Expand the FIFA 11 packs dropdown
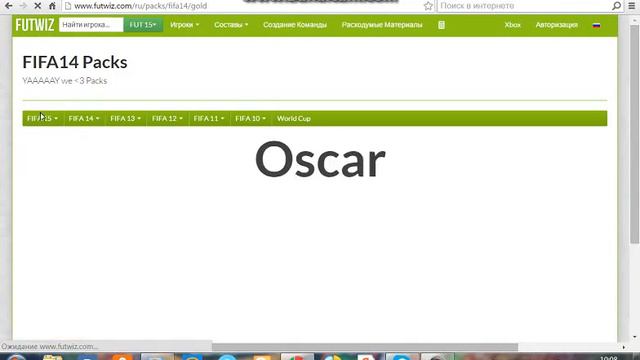Screen dimensions: 640x360 209,118
